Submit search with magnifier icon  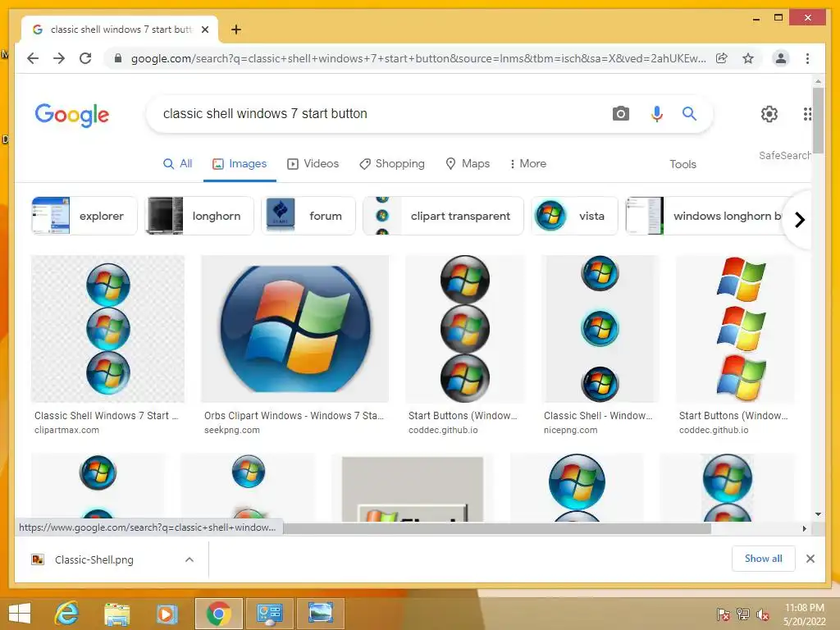click(689, 113)
